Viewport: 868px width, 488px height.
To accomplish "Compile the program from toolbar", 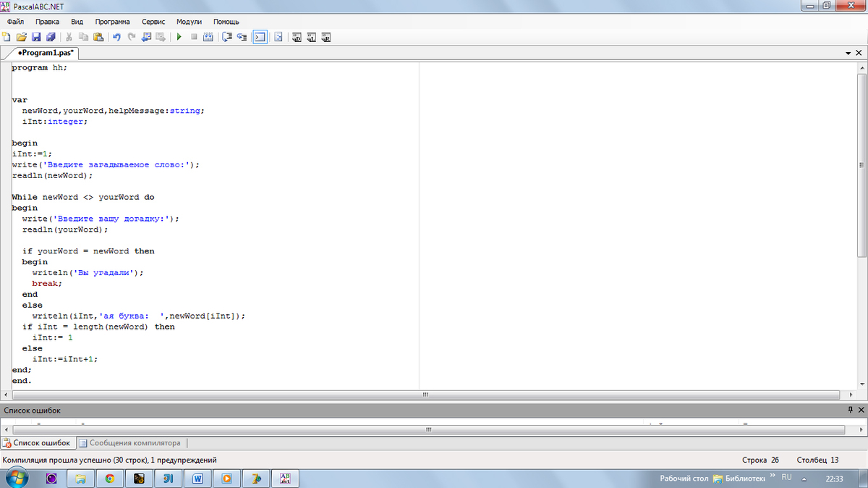I will point(208,37).
